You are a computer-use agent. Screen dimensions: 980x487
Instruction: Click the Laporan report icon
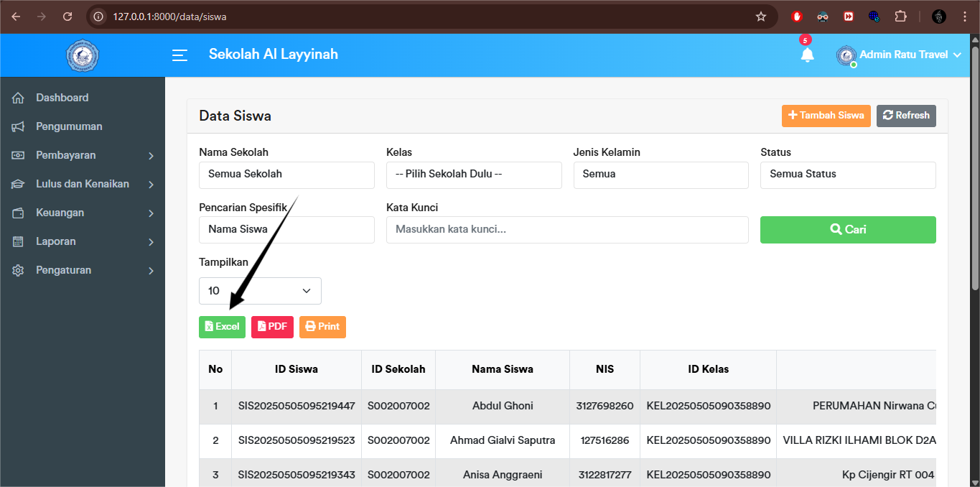17,241
